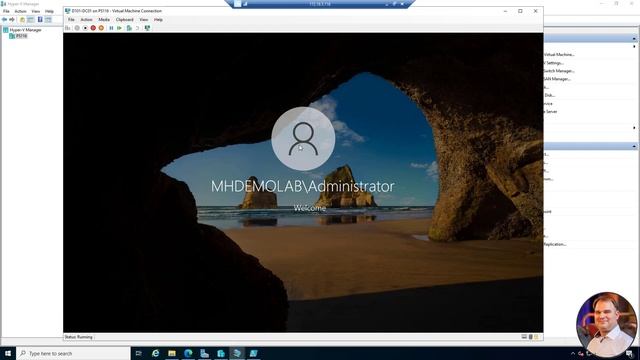640x360 pixels.
Task: Open Task View from the taskbar
Action: pyautogui.click(x=138, y=353)
